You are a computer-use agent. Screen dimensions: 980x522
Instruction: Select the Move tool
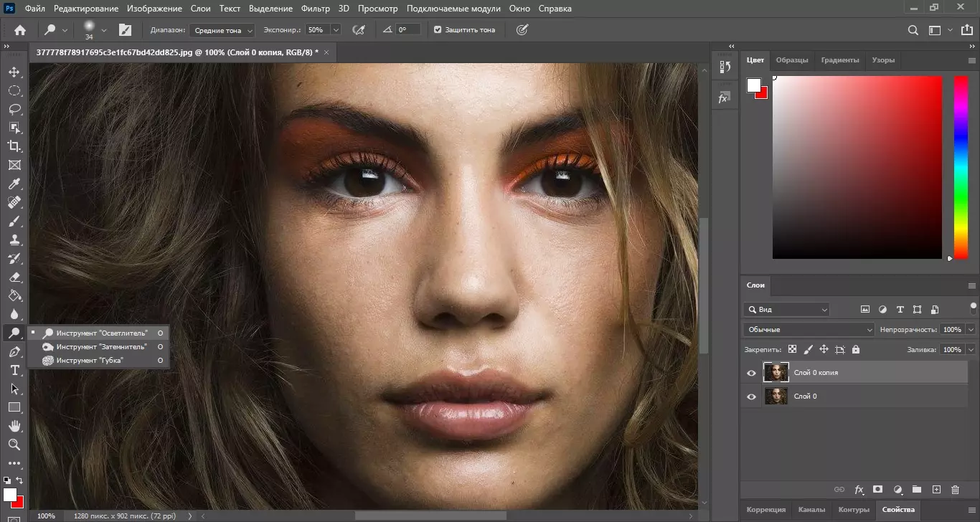(14, 72)
